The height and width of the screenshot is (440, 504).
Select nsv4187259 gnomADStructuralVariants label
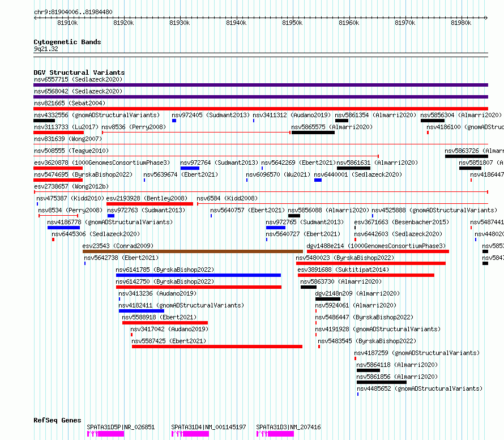tap(417, 353)
